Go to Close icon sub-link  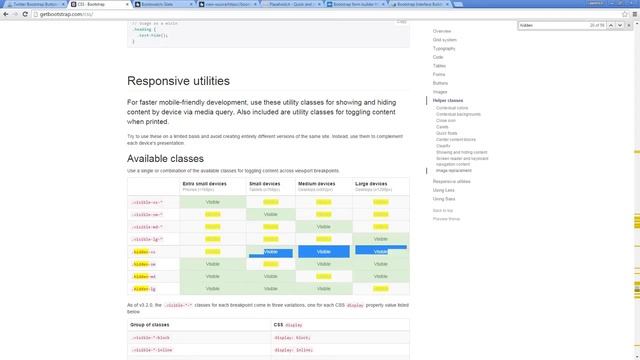coord(445,121)
